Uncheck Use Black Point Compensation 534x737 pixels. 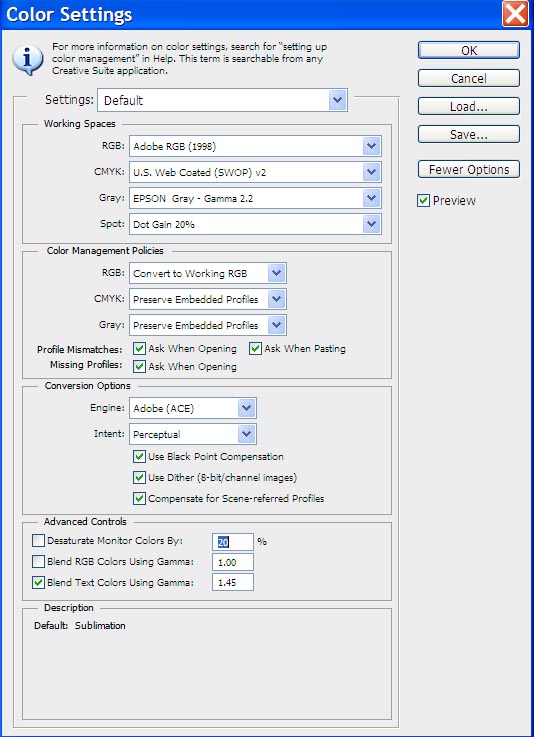[139, 456]
